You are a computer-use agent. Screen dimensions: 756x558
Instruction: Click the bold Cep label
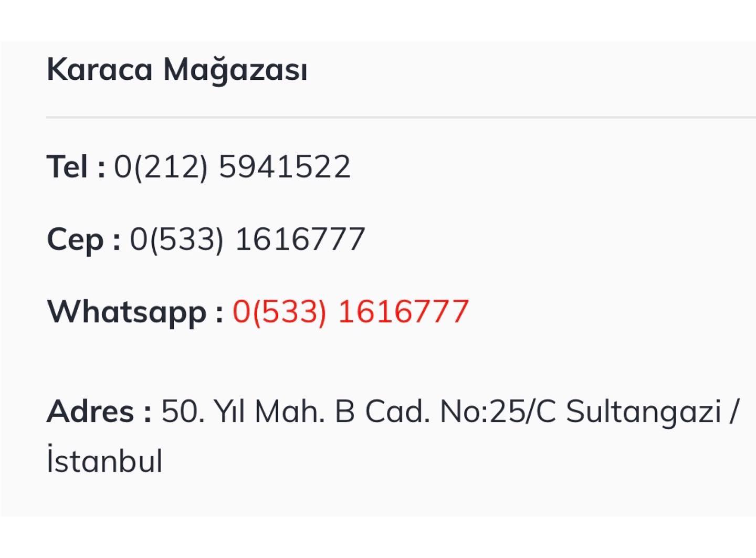coord(84,240)
